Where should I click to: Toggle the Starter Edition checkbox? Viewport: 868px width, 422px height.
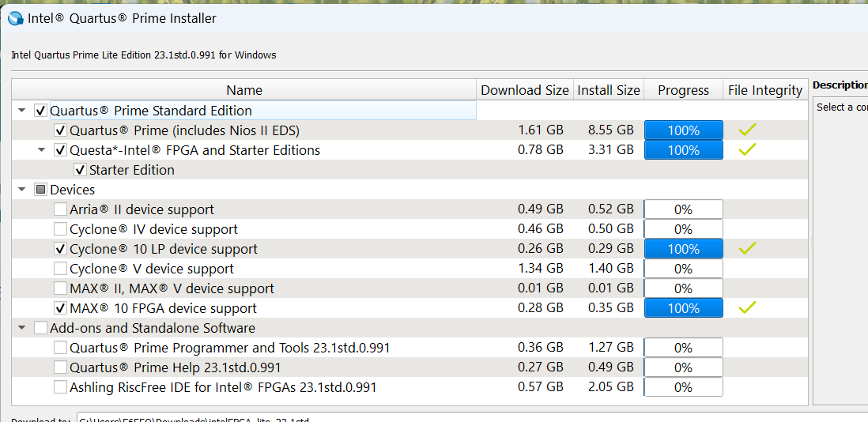(80, 170)
